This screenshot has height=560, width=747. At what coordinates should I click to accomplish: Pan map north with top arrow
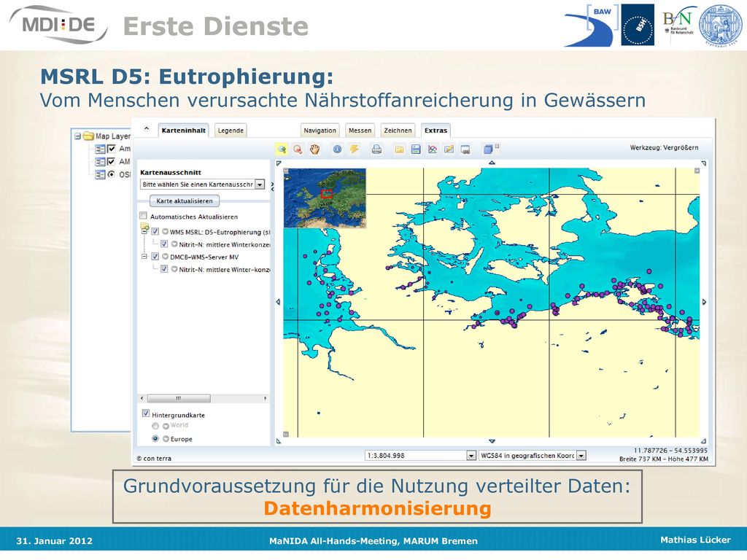(492, 163)
